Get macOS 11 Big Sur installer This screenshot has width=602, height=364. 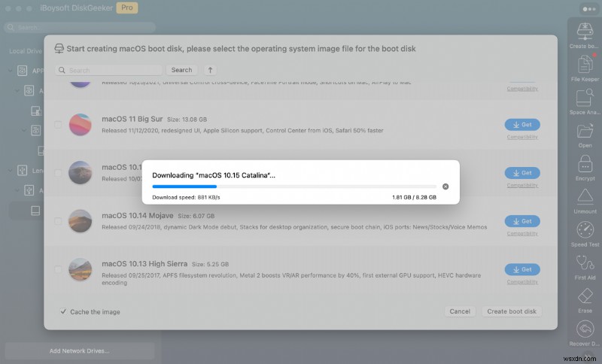522,125
